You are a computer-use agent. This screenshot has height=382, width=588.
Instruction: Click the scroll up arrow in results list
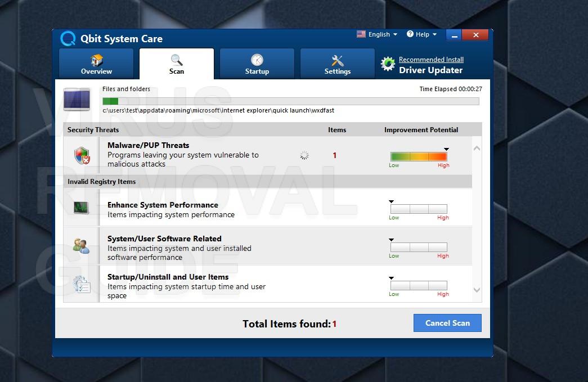point(477,149)
